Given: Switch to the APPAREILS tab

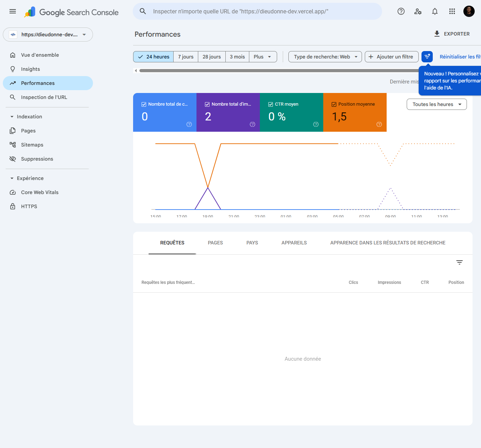Looking at the screenshot, I should 294,243.
